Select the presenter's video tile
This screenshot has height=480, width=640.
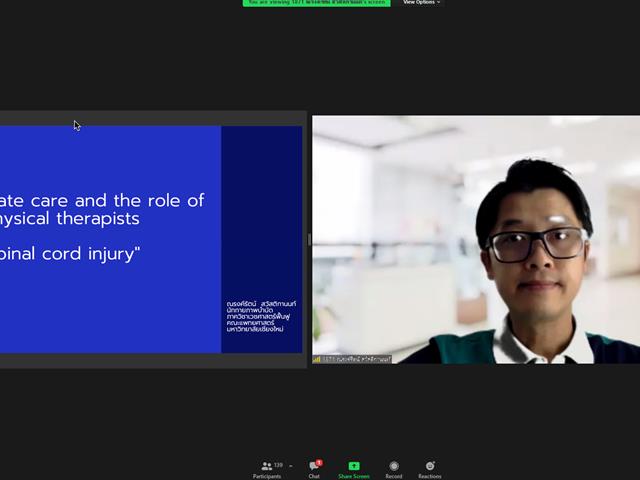pyautogui.click(x=476, y=240)
